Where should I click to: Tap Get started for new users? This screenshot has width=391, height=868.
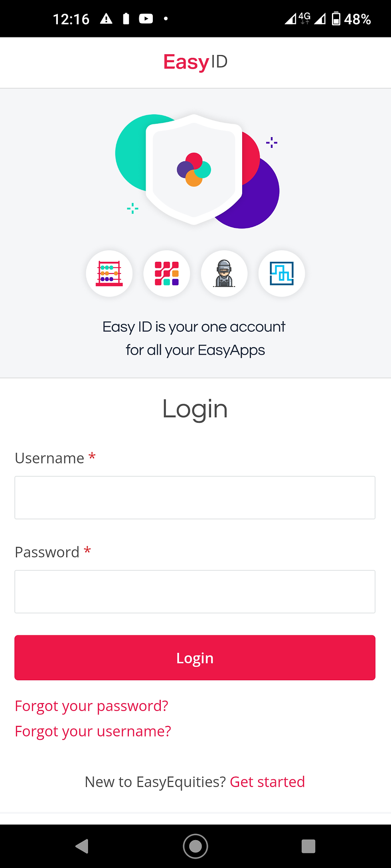[x=267, y=782]
